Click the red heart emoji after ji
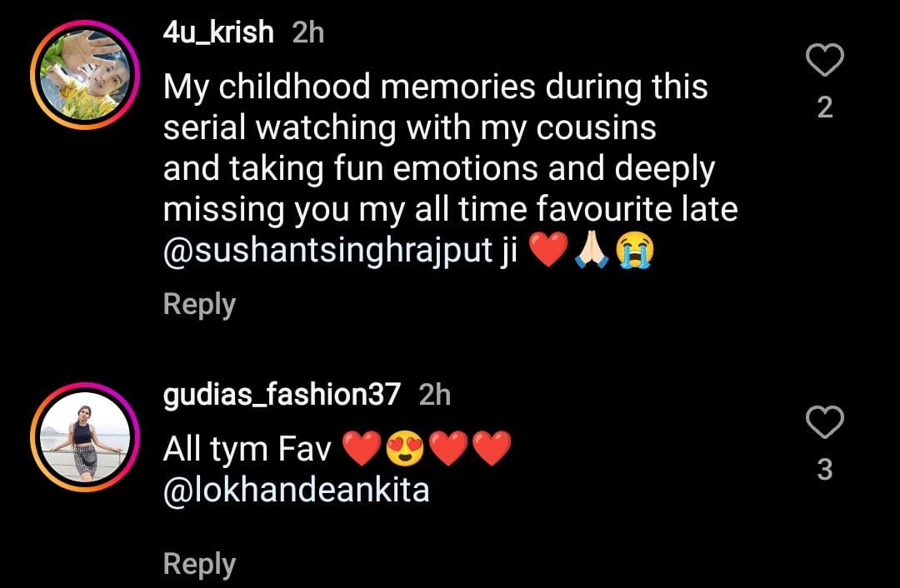The image size is (900, 588). (548, 250)
